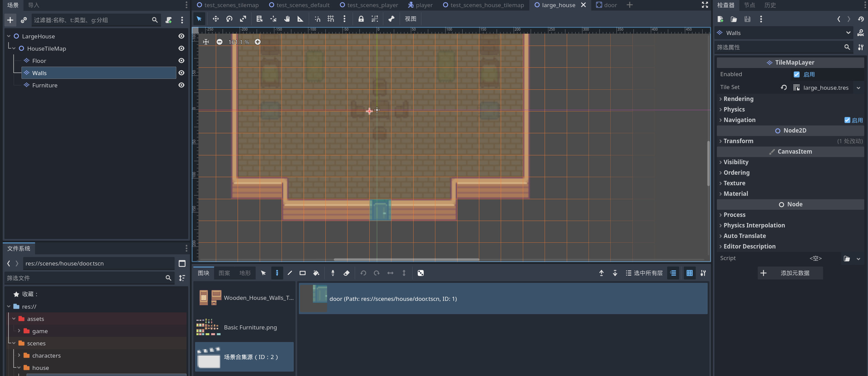The image size is (868, 376).
Task: Hide the Furniture layer
Action: [181, 85]
